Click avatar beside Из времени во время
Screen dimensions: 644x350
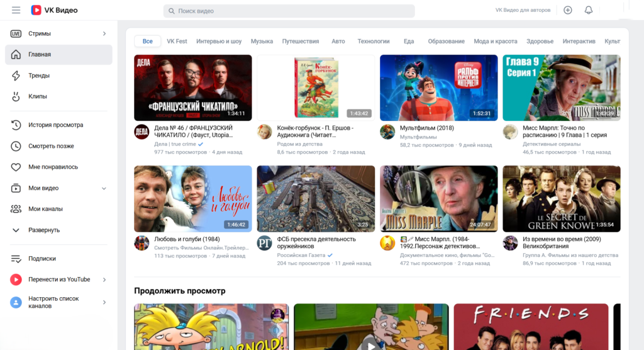point(510,243)
